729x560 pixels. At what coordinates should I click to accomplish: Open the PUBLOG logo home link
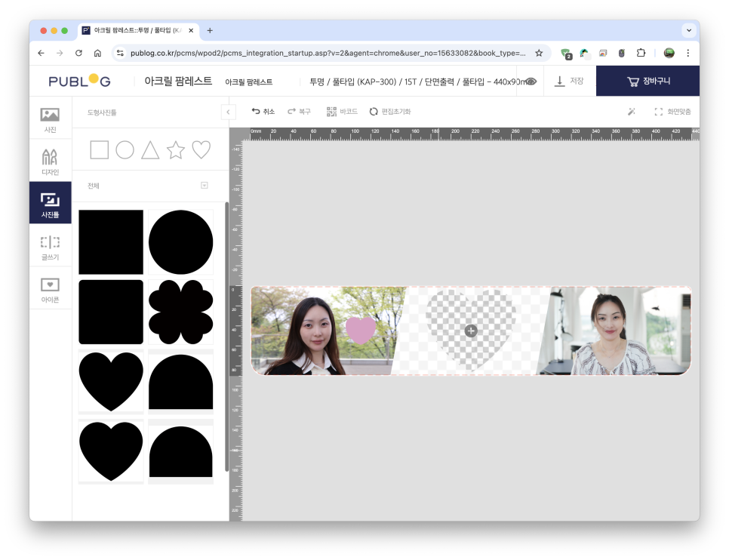pyautogui.click(x=79, y=81)
